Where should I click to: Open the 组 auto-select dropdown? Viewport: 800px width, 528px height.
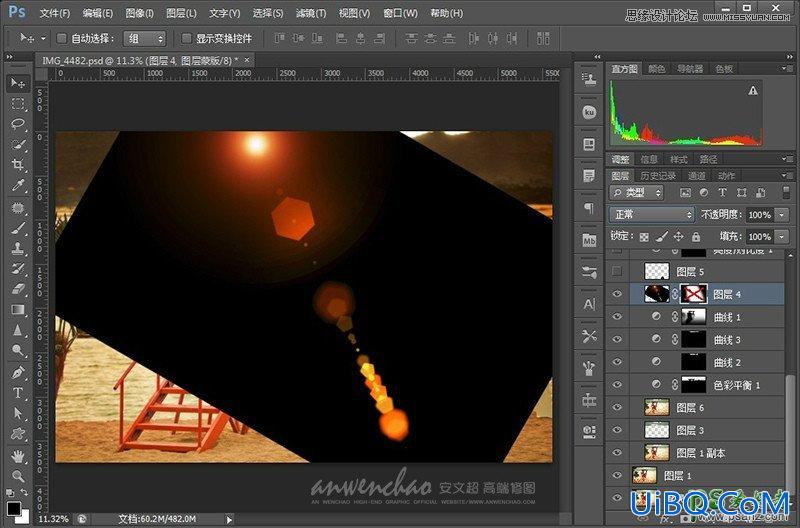145,38
